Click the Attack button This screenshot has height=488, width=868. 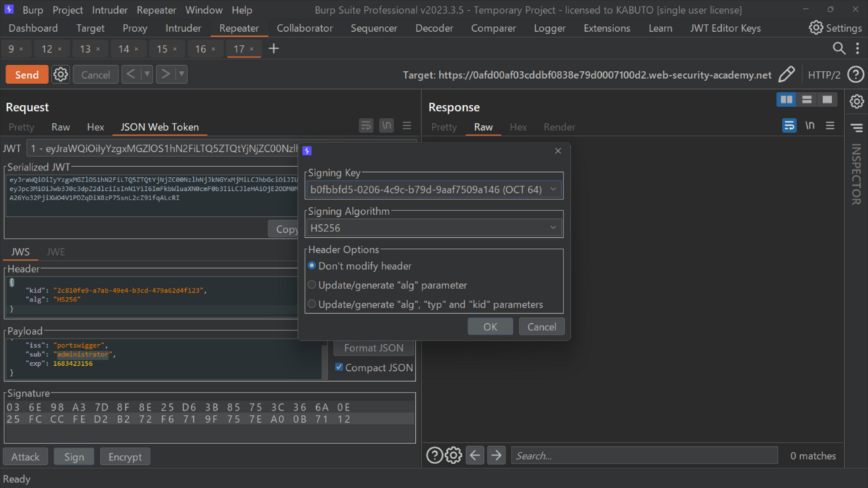[25, 457]
